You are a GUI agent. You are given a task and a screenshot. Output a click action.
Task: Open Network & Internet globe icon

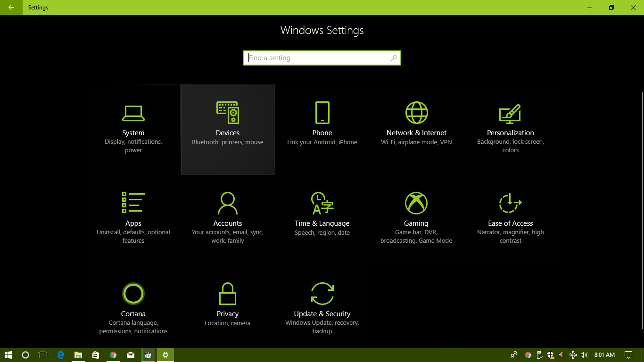click(x=416, y=113)
